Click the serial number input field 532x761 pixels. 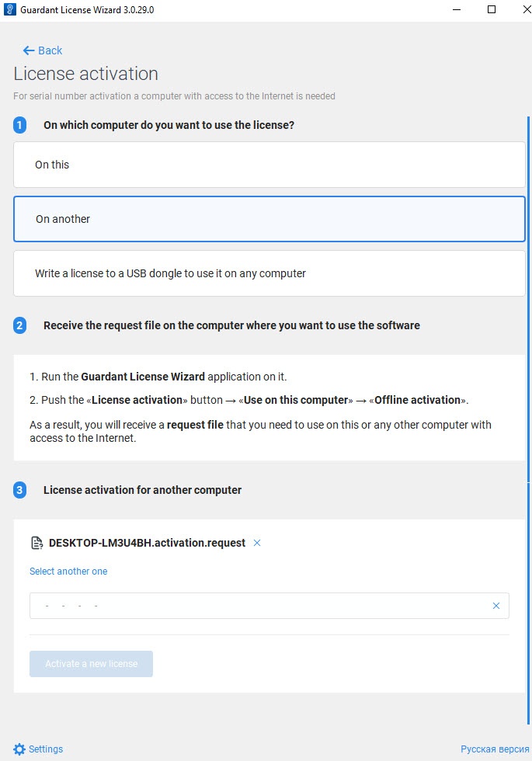pos(256,606)
